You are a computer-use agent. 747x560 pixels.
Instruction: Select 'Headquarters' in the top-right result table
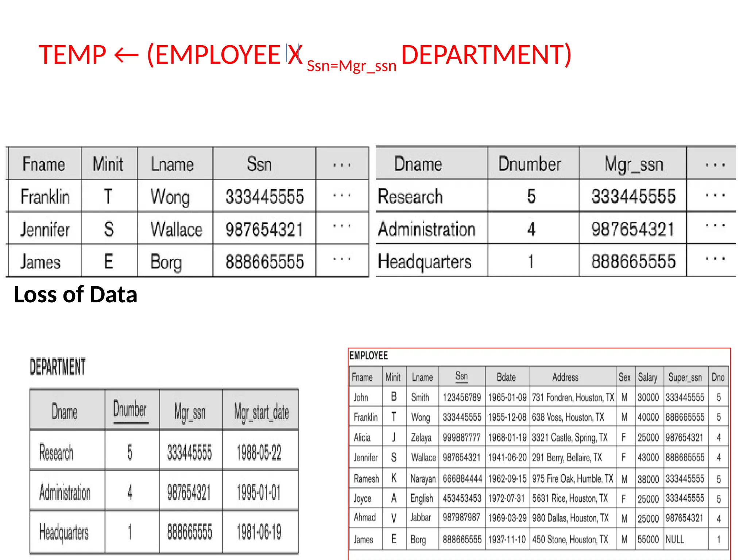pyautogui.click(x=425, y=262)
